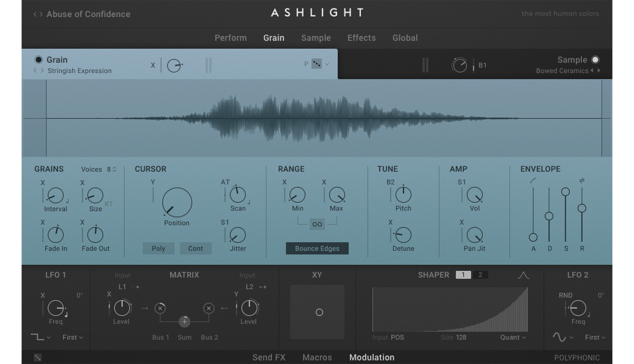The height and width of the screenshot is (364, 634).
Task: Open the Send FX bottom tab
Action: (269, 358)
